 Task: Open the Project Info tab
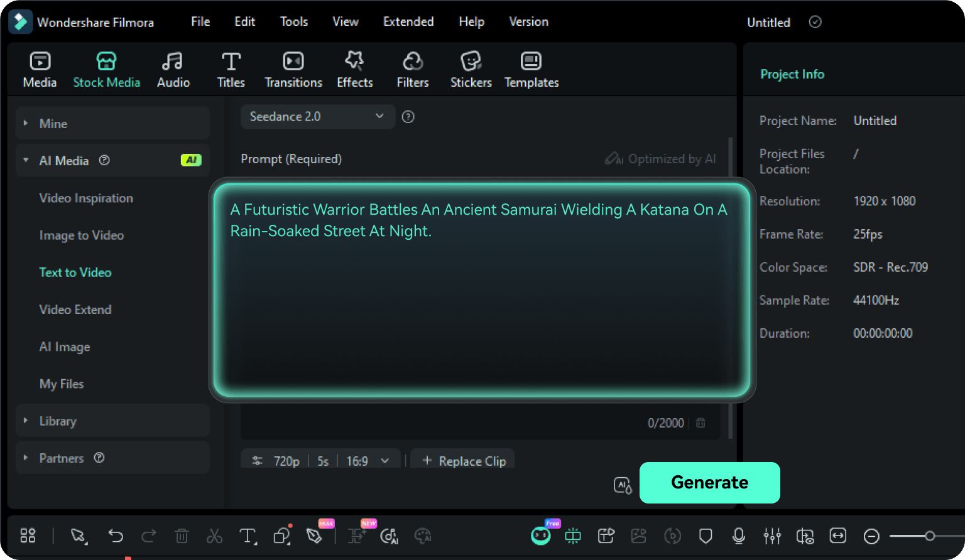coord(792,74)
